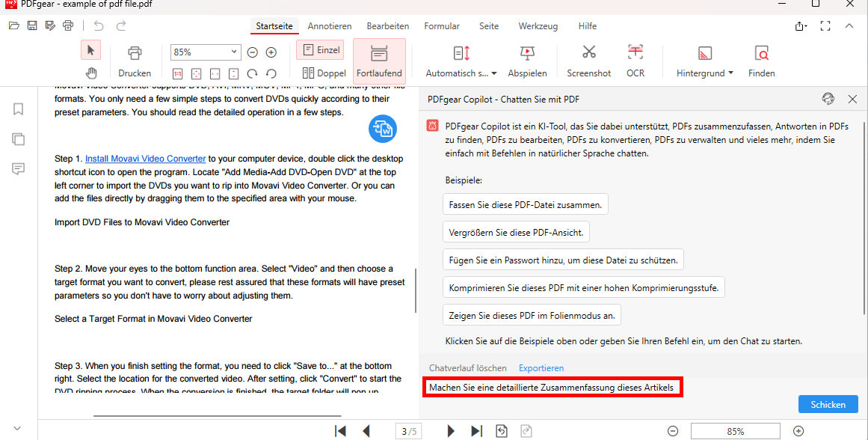Open the Seite tab

[489, 26]
